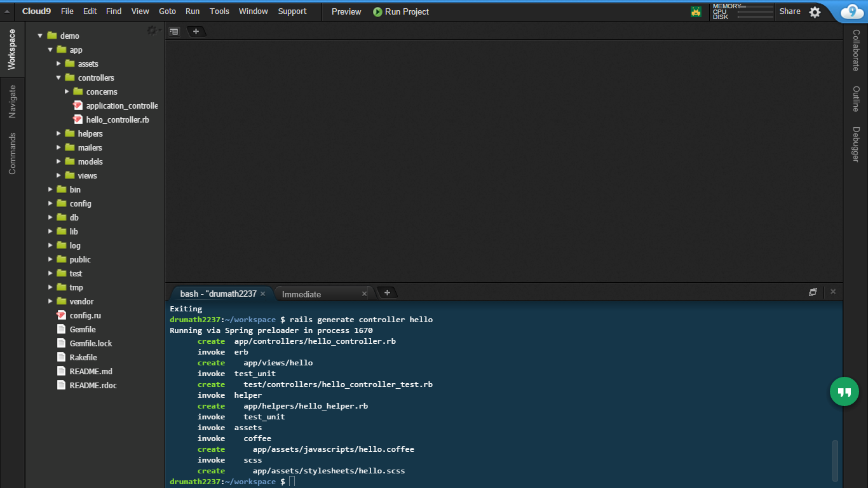The image size is (868, 488).
Task: Click the Cloud9 logo text
Action: tap(36, 11)
